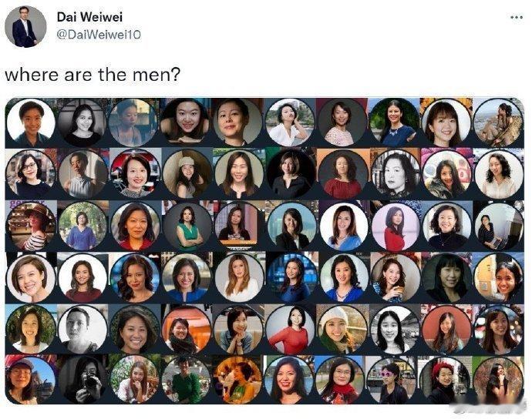Open the @DaiWeiwei10 handle link

(99, 35)
